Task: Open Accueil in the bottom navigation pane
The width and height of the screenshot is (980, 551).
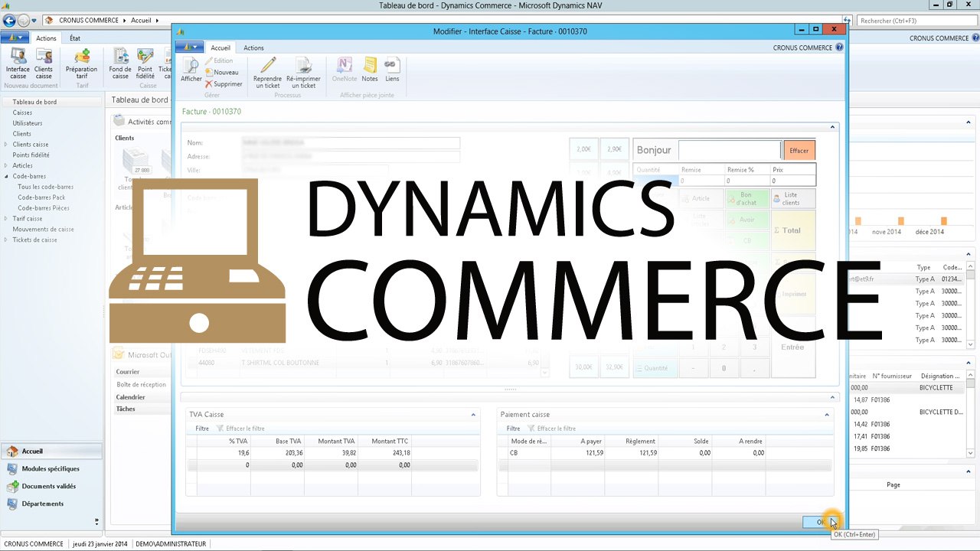Action: [x=51, y=451]
